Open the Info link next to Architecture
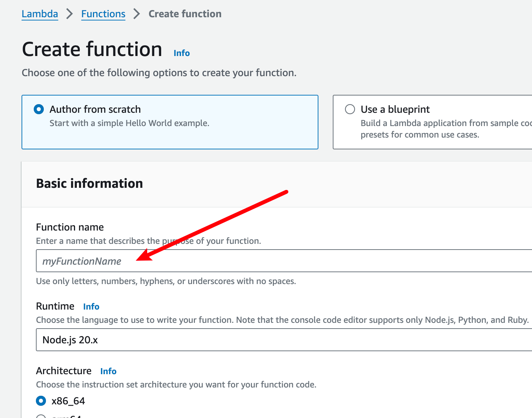This screenshot has height=418, width=532. click(108, 371)
